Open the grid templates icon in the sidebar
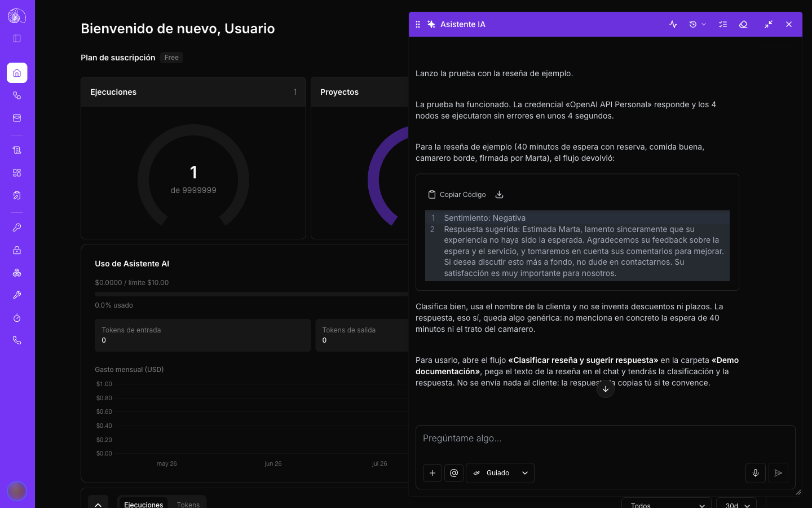Screen dimensions: 812x508 [x=17, y=173]
